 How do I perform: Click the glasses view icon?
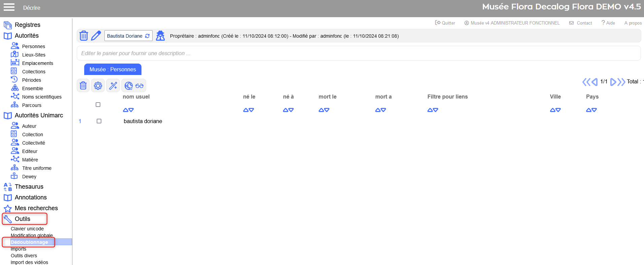(x=139, y=86)
